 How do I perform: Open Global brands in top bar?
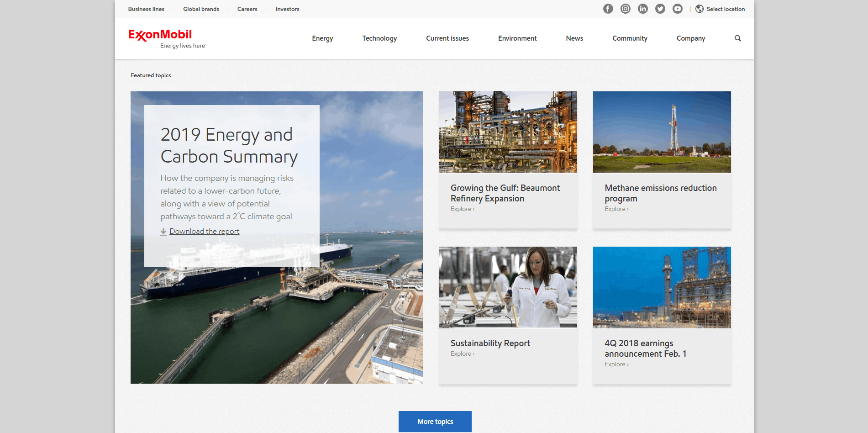pos(201,9)
